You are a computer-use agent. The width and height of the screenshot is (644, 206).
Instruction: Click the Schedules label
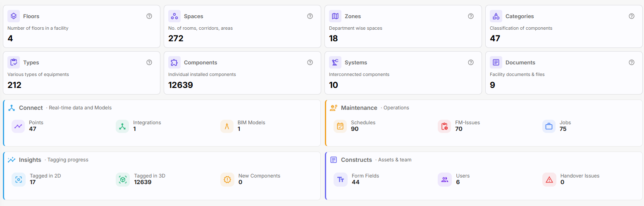[x=363, y=123]
